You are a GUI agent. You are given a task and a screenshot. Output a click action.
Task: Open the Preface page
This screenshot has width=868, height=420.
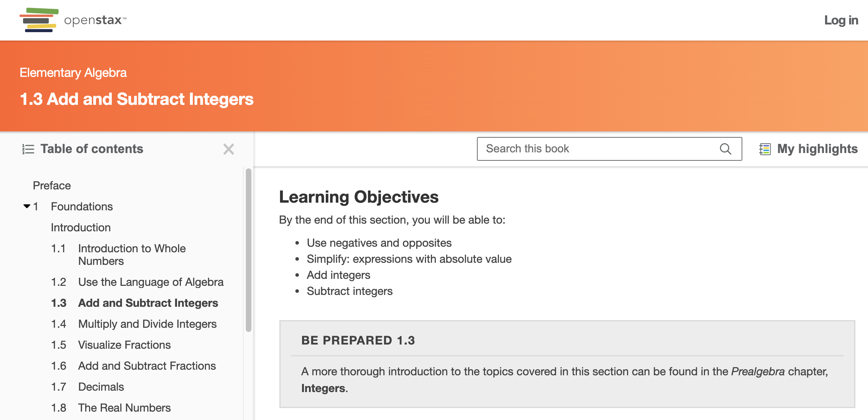(52, 186)
